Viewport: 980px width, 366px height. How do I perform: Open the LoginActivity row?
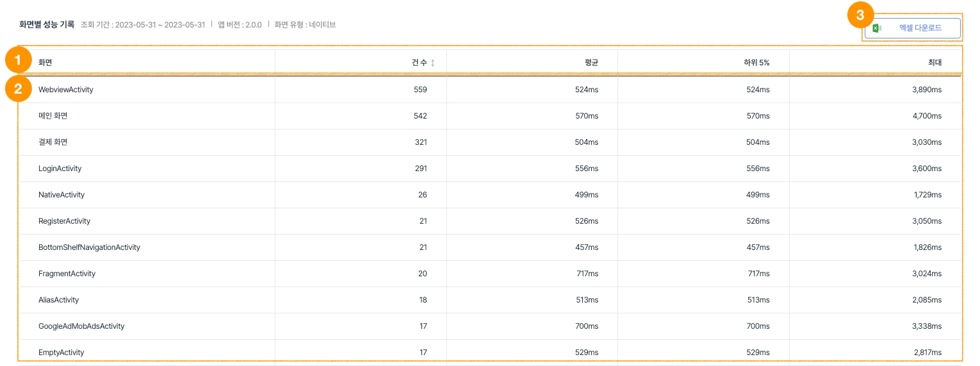click(60, 169)
